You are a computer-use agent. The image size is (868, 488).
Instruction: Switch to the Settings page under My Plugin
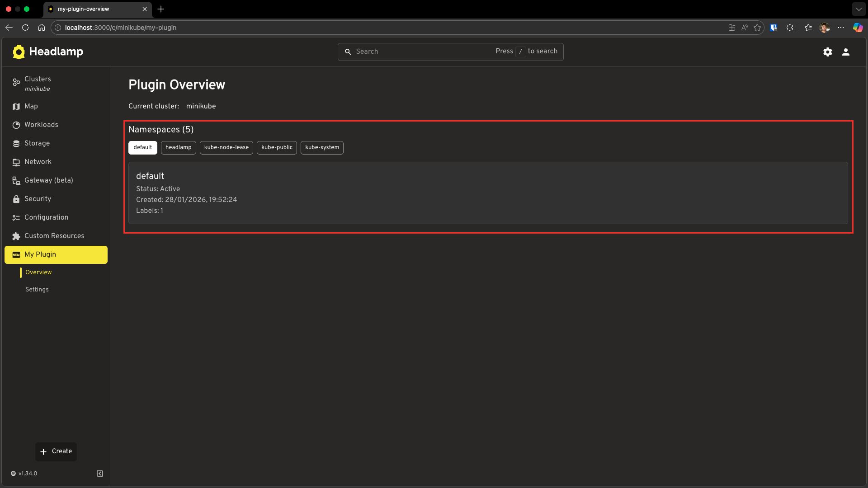[x=37, y=289]
